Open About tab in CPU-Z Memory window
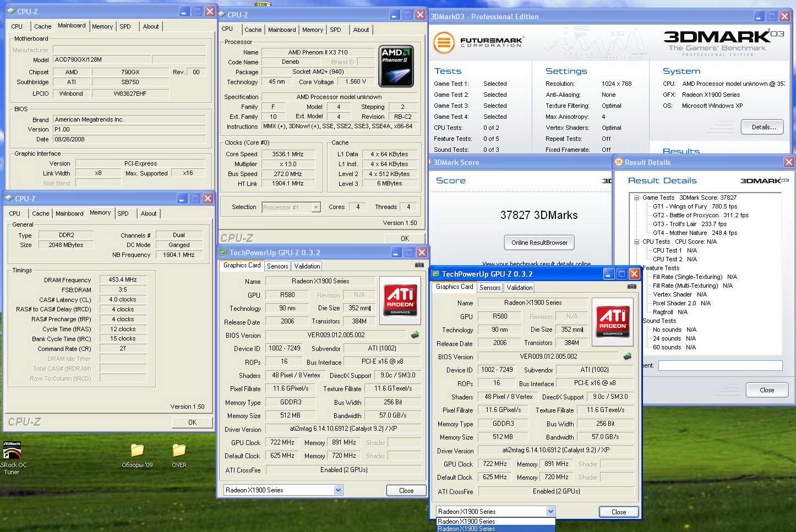Viewport: 796px width, 532px height. [x=149, y=213]
